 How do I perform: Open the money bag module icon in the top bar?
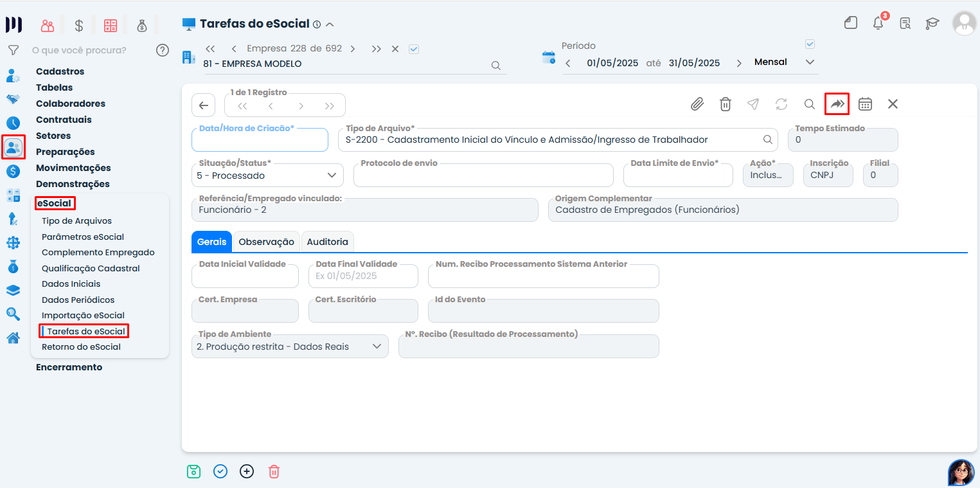[142, 26]
